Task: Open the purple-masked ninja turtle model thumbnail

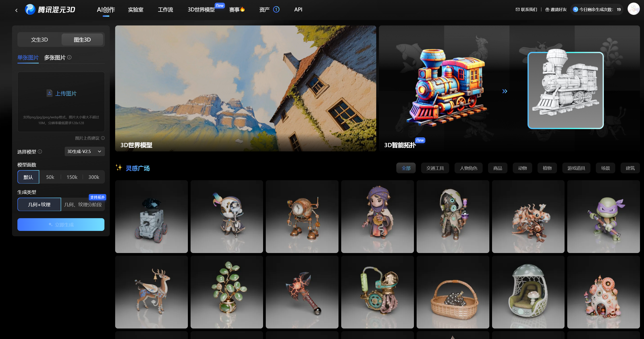Action: coord(603,217)
